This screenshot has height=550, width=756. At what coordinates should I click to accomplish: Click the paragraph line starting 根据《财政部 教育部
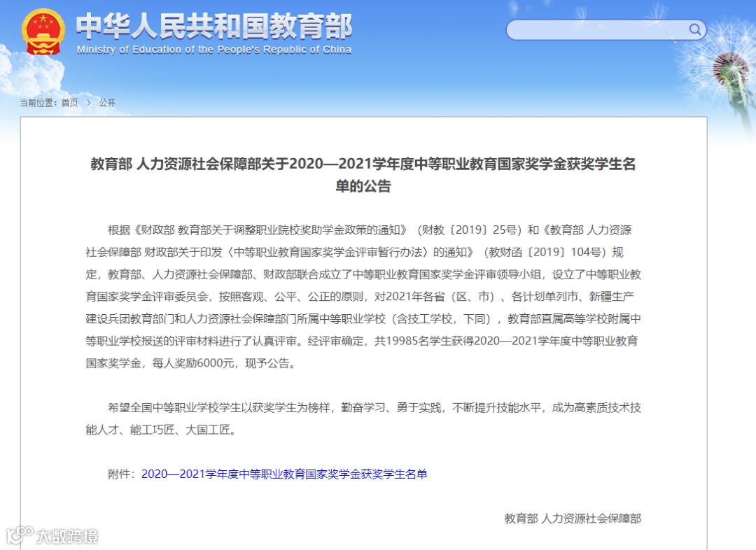point(370,230)
